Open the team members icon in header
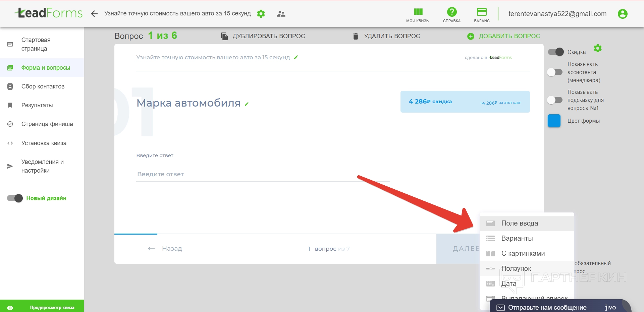 tap(281, 14)
